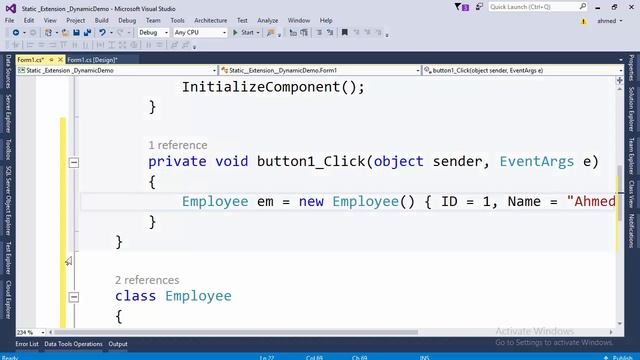Click the feedback icon beside the notifications flag
The image size is (640, 360).
(x=479, y=7)
